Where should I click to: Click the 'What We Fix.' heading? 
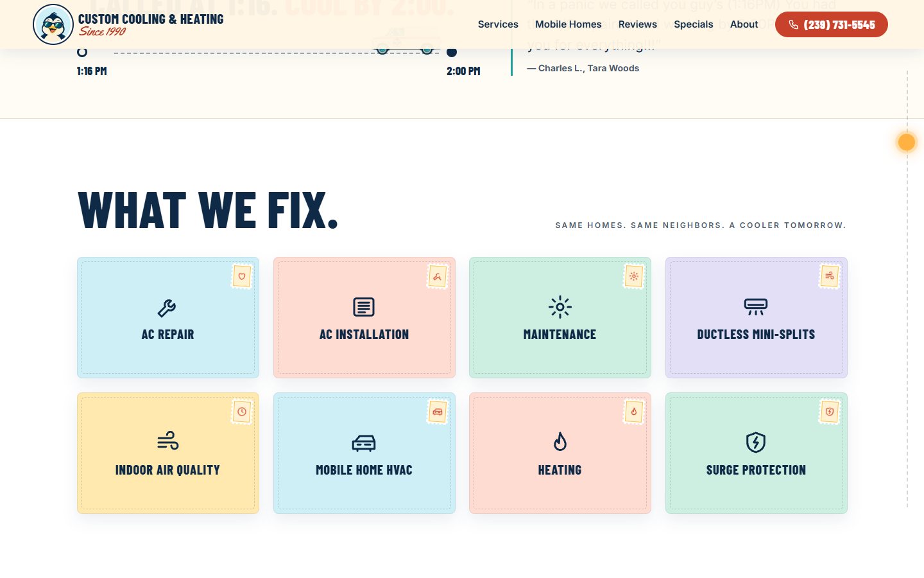tap(208, 211)
